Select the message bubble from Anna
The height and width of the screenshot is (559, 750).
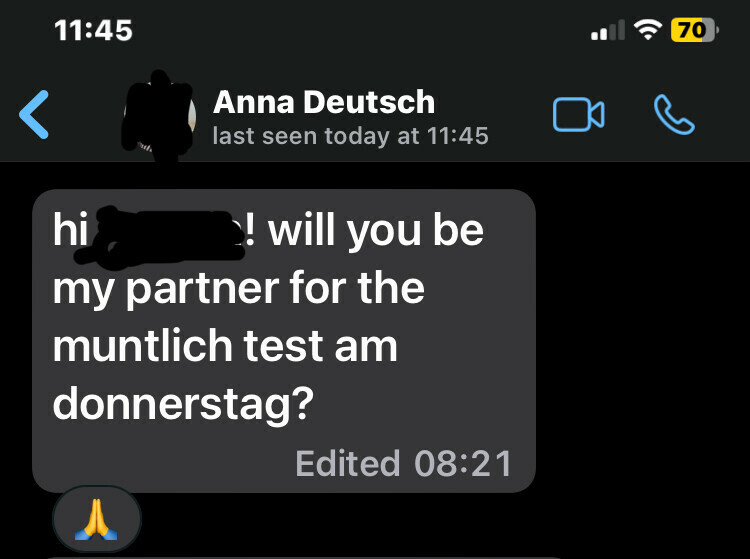click(x=284, y=340)
